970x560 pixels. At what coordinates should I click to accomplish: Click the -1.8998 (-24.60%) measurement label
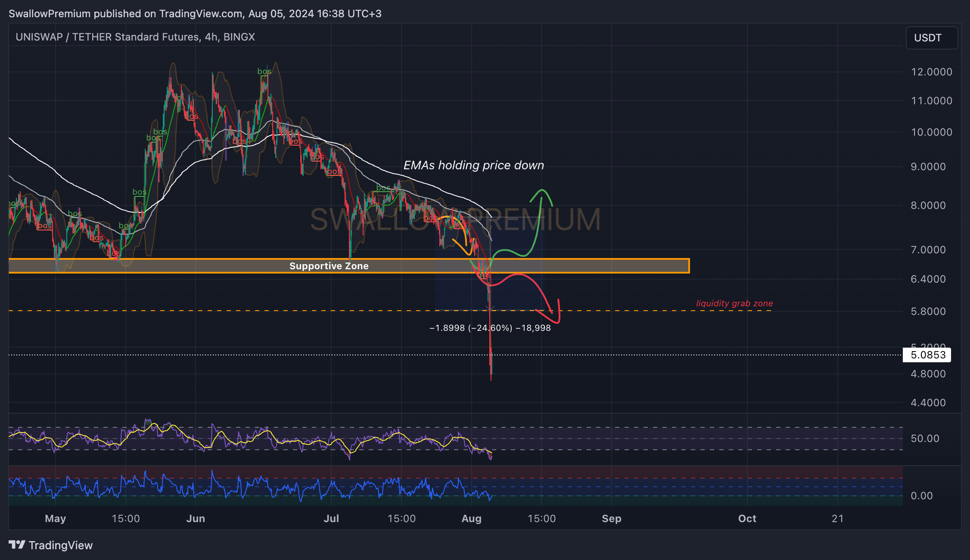coord(490,328)
